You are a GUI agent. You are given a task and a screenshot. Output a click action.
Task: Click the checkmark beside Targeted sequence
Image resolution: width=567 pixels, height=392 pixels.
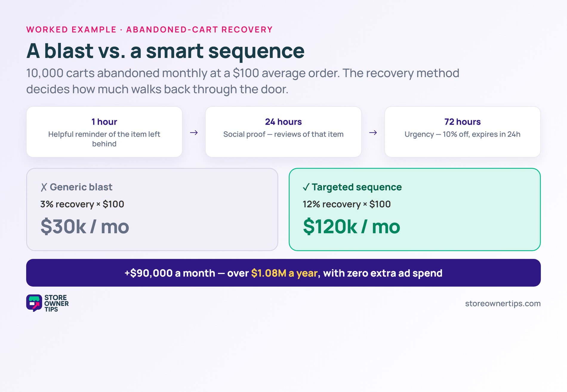(x=306, y=187)
